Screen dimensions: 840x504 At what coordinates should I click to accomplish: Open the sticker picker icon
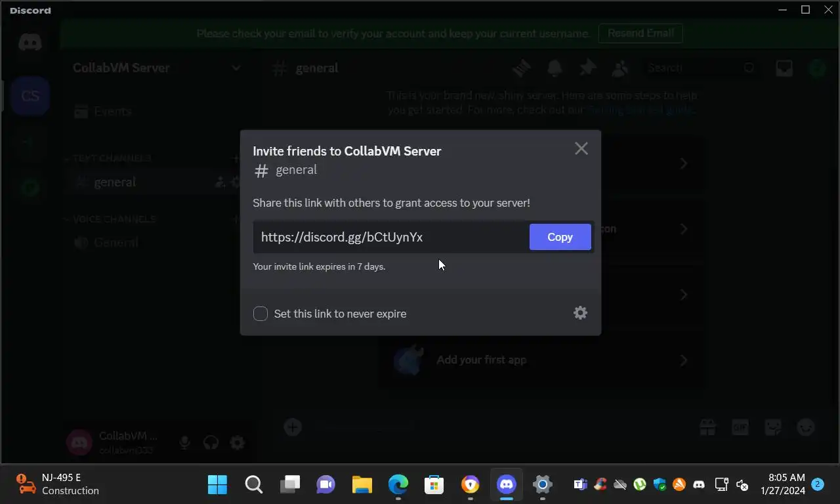[x=773, y=427]
